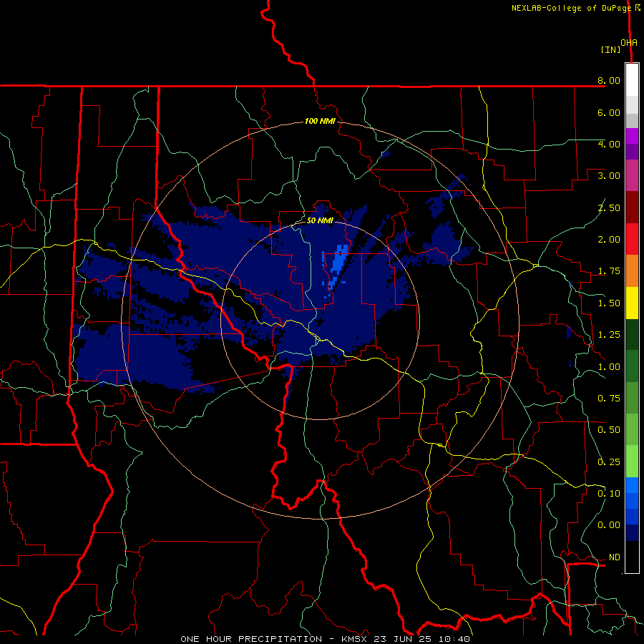Click the 6.00 legend value

point(609,112)
